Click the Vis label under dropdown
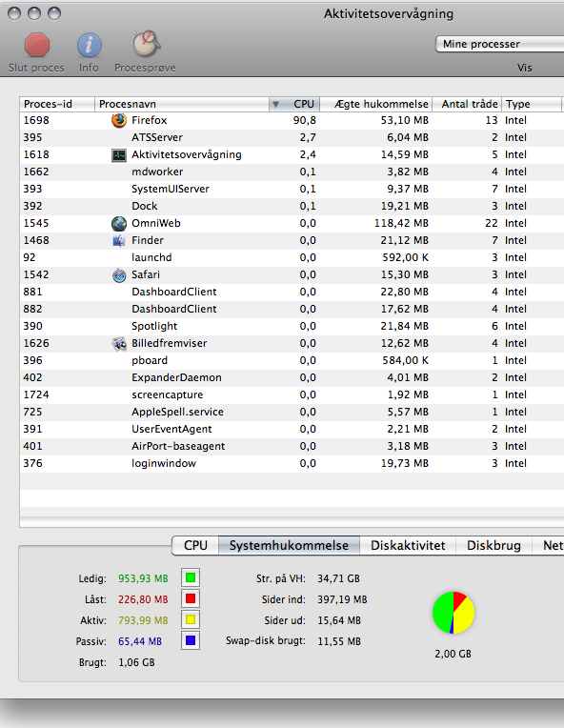 (525, 68)
